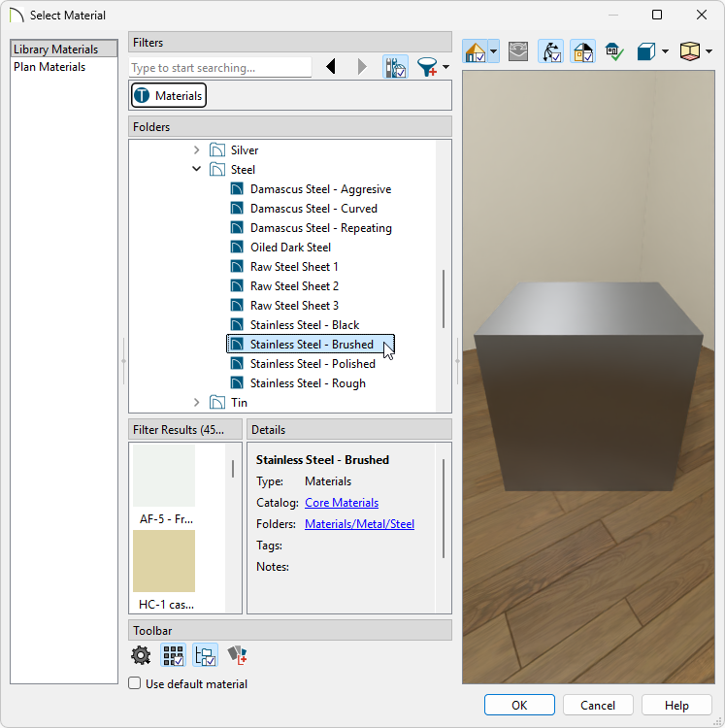
Task: Click the Details panel scrollbar
Action: click(x=444, y=509)
